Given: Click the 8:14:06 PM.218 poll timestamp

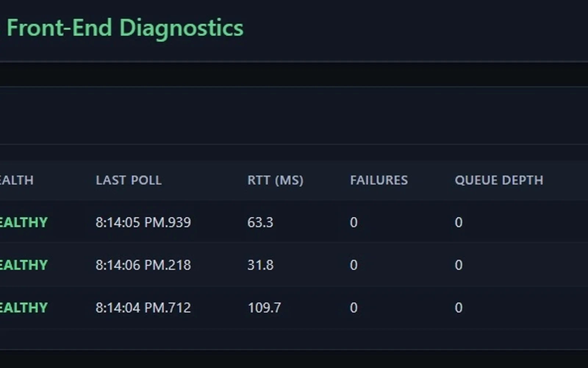Looking at the screenshot, I should (x=143, y=265).
